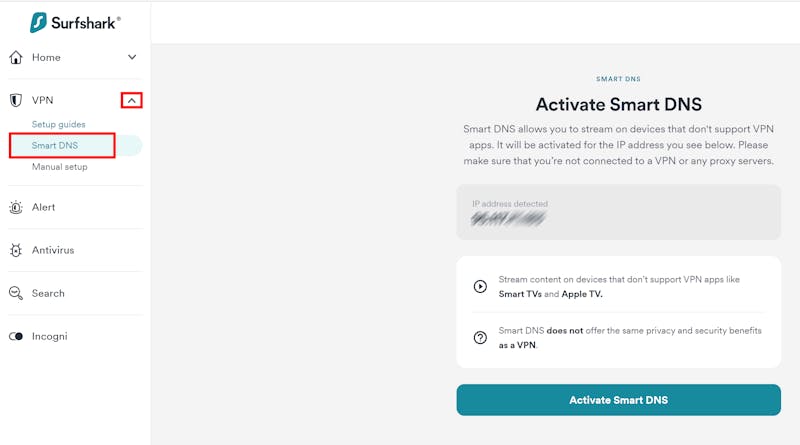Go to the Antivirus section
Viewport: 800px width, 445px height.
53,250
